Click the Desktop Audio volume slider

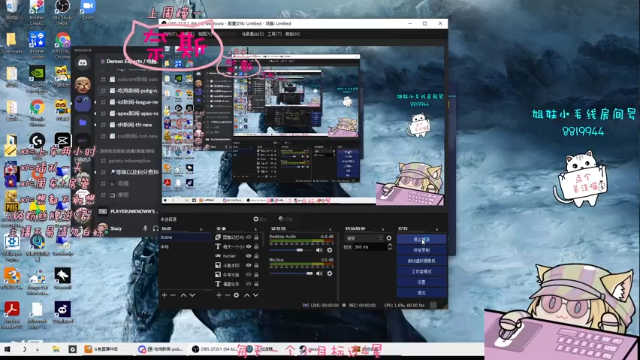point(291,250)
